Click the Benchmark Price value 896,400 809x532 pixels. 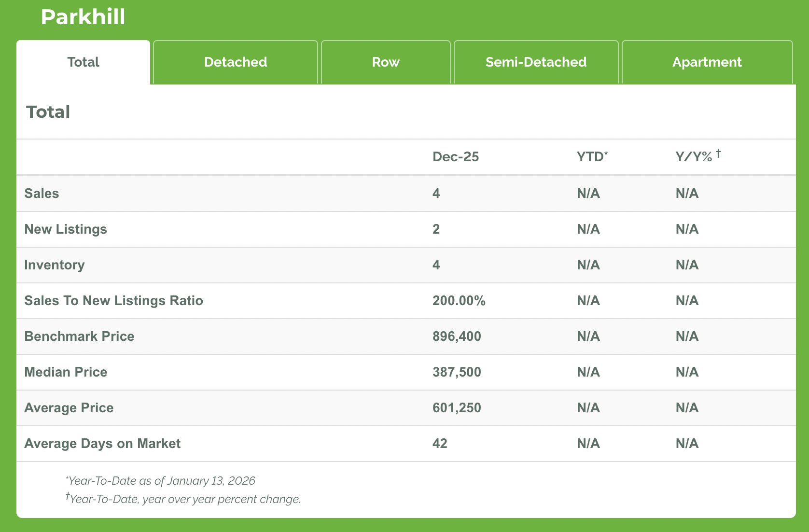457,336
